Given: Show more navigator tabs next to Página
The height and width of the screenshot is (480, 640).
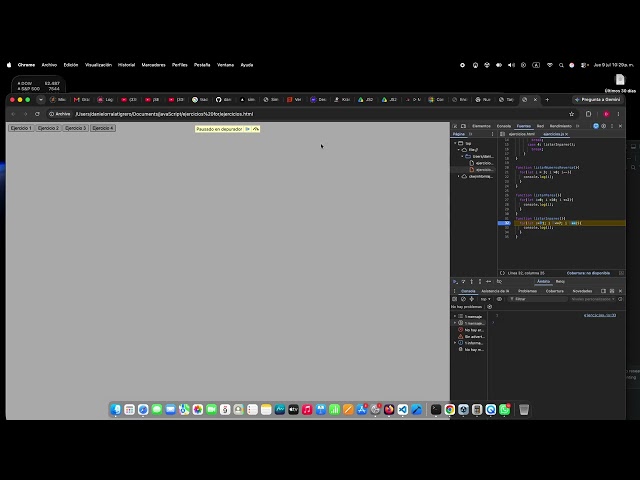Looking at the screenshot, I should [x=471, y=134].
